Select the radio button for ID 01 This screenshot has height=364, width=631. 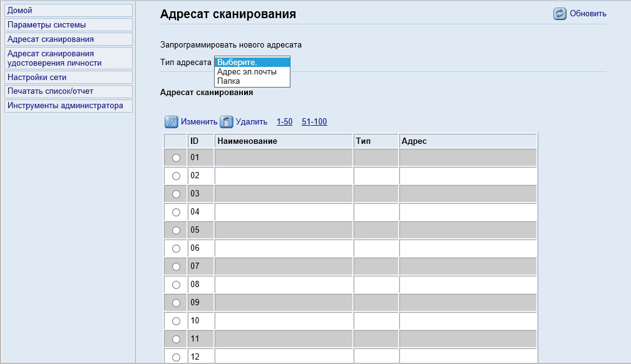pyautogui.click(x=176, y=158)
